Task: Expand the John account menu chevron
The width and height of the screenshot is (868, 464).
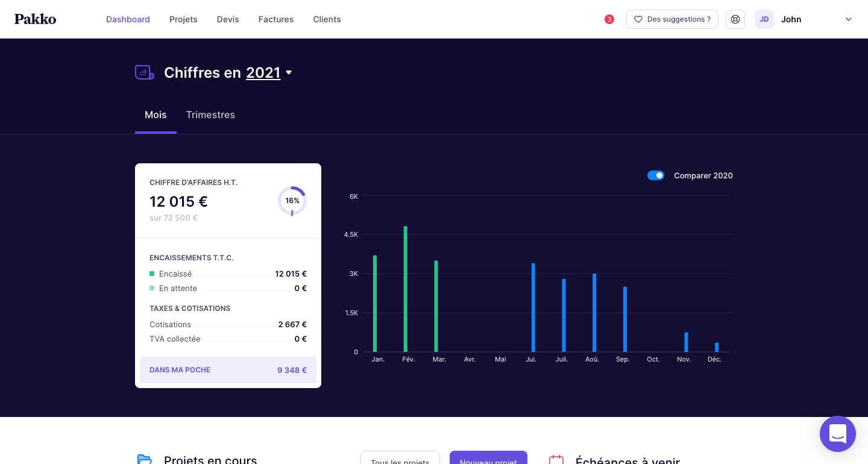Action: [x=849, y=19]
